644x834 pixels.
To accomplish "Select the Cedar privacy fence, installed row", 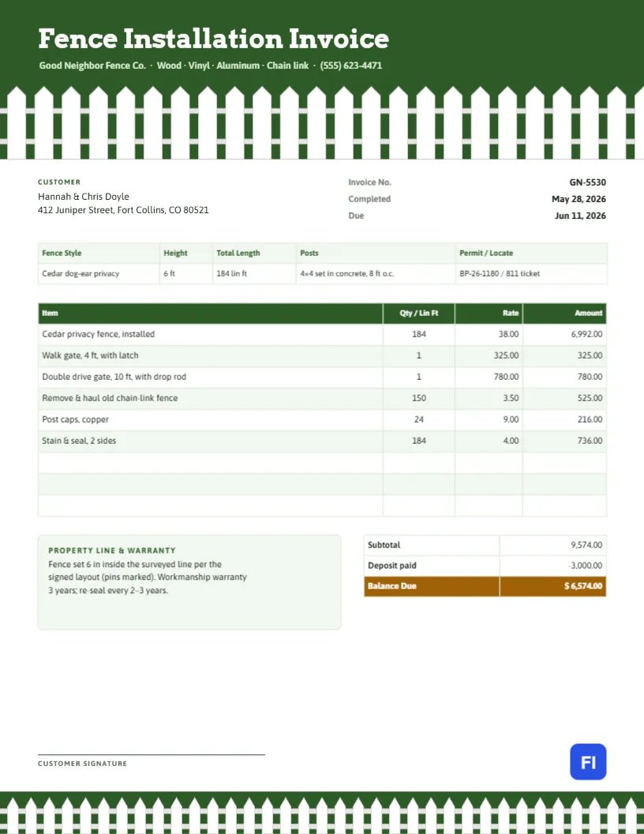I will point(322,334).
